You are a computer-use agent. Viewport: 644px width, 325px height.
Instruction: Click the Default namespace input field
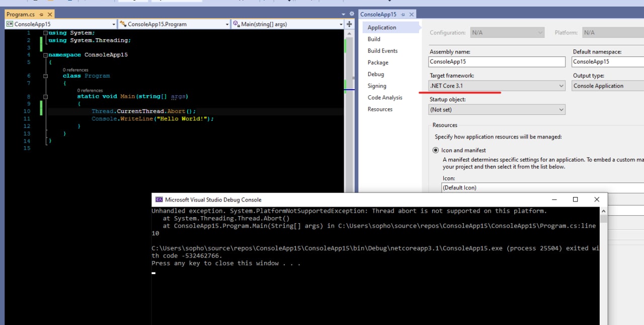[608, 61]
